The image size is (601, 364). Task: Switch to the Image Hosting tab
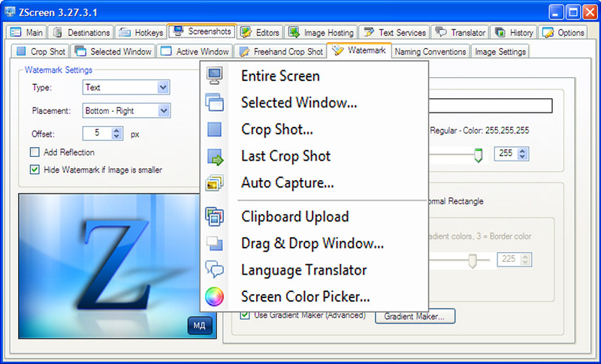321,32
